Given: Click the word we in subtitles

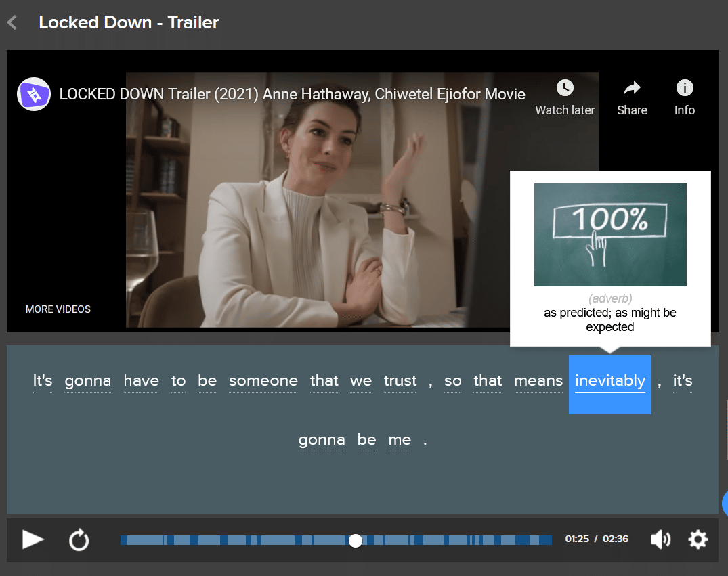Looking at the screenshot, I should pos(361,381).
